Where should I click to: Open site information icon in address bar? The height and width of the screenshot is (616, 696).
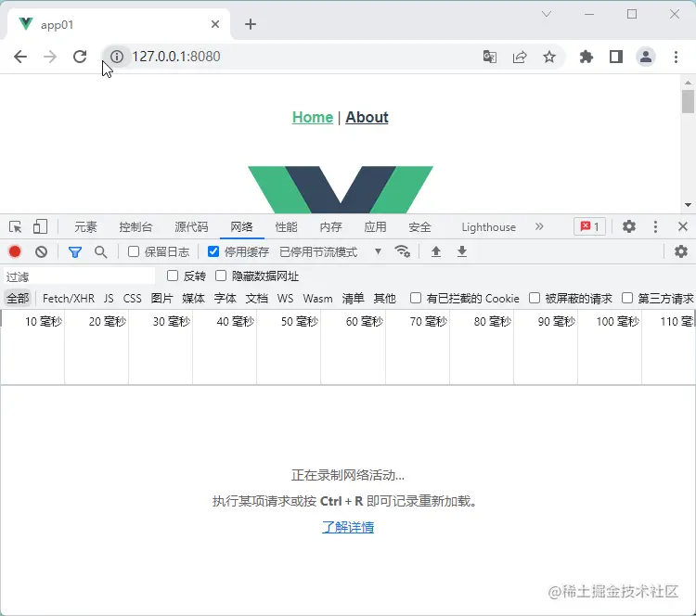click(117, 57)
